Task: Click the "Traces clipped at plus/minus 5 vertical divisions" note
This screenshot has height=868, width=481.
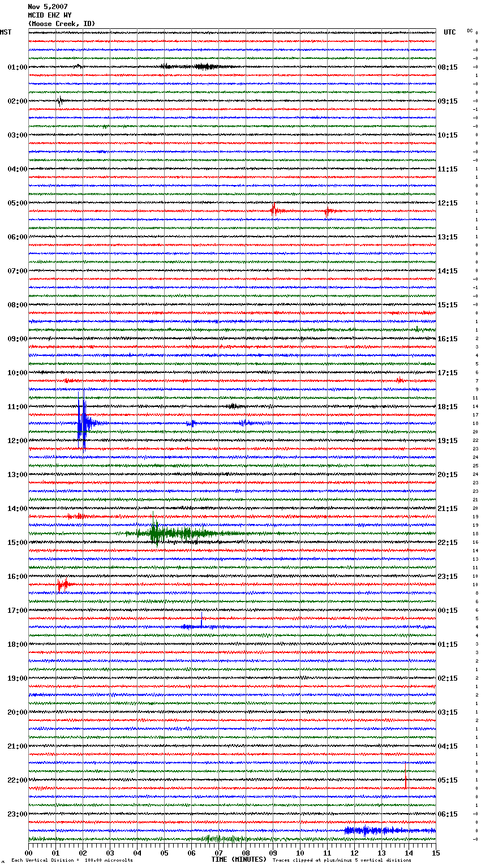Action: (342, 860)
